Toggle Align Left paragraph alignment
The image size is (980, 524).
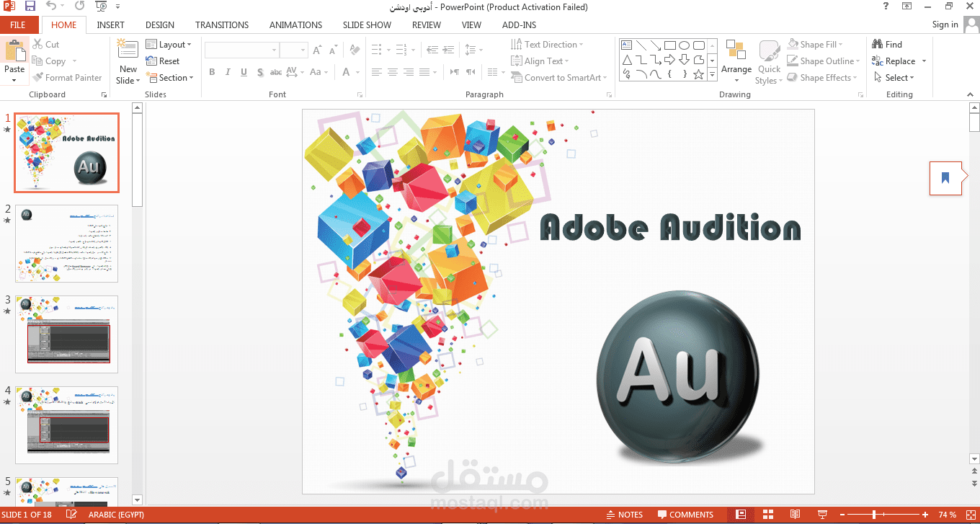(377, 72)
